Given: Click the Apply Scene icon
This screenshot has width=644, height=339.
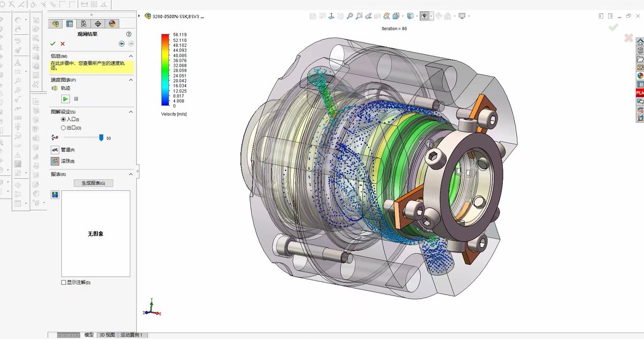Looking at the screenshot, I should (447, 16).
